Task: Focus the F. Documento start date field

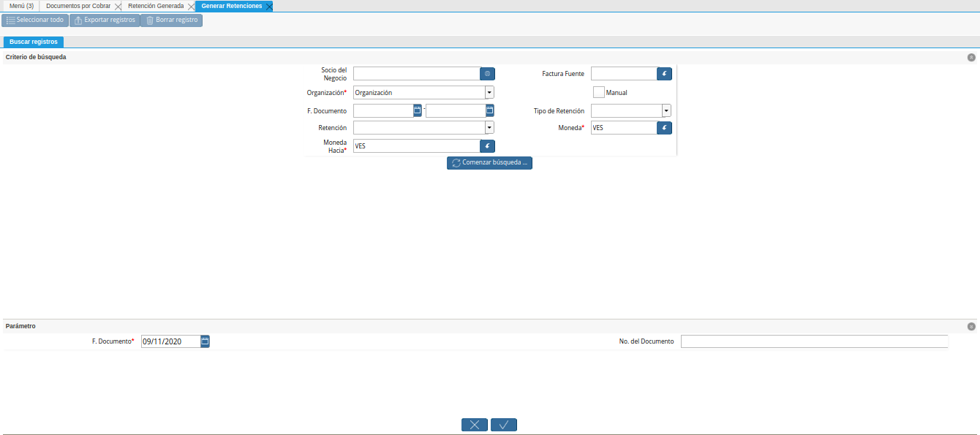Action: click(383, 110)
